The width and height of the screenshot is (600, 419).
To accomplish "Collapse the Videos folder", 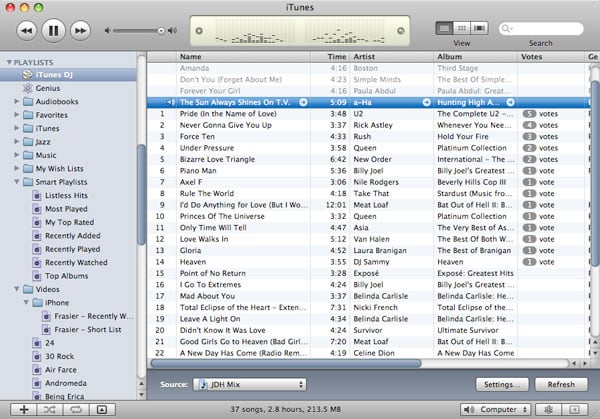I will click(16, 289).
